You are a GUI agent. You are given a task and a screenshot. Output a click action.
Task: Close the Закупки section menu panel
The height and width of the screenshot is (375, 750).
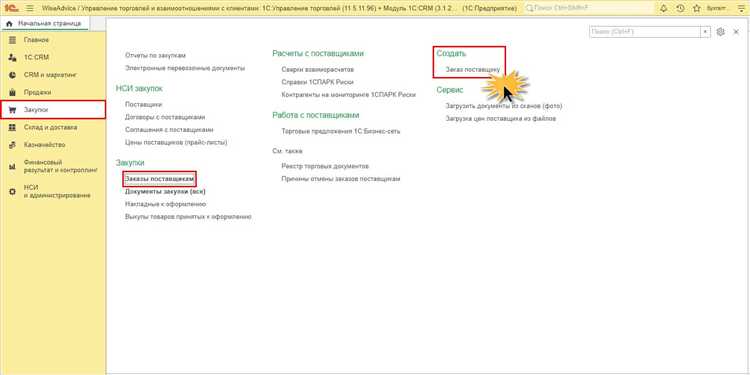(736, 32)
